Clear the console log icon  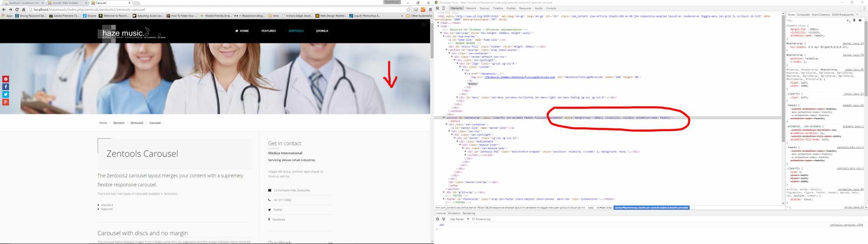click(437, 219)
